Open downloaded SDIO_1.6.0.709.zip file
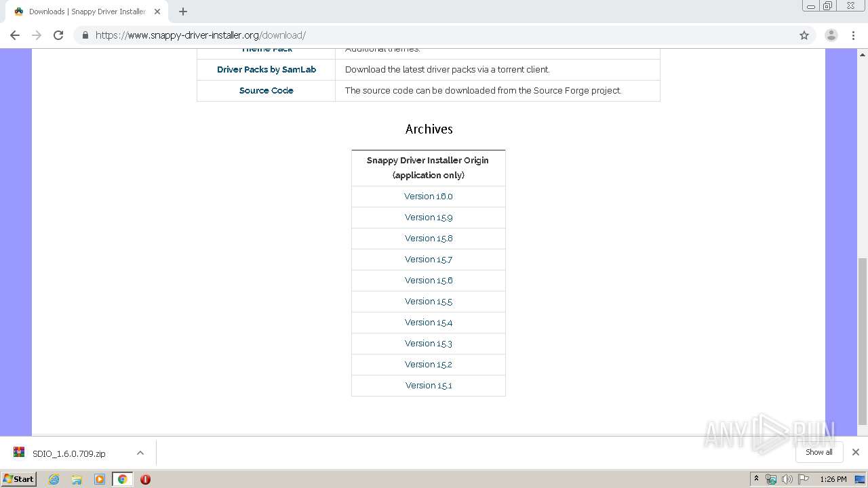This screenshot has height=488, width=868. click(x=68, y=453)
